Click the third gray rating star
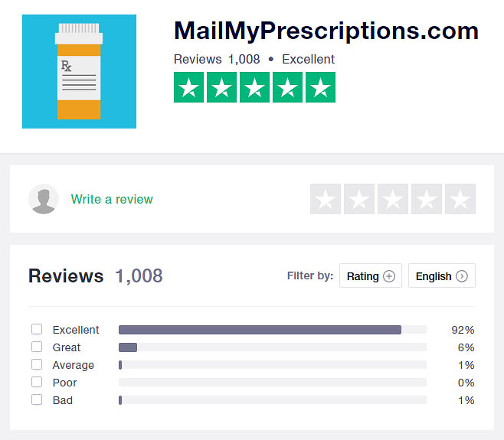Screen dimensions: 504x440 393,199
